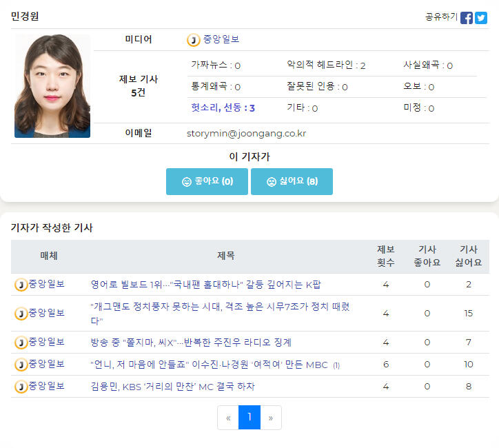Click the 제보 횟수 column header

[386, 256]
